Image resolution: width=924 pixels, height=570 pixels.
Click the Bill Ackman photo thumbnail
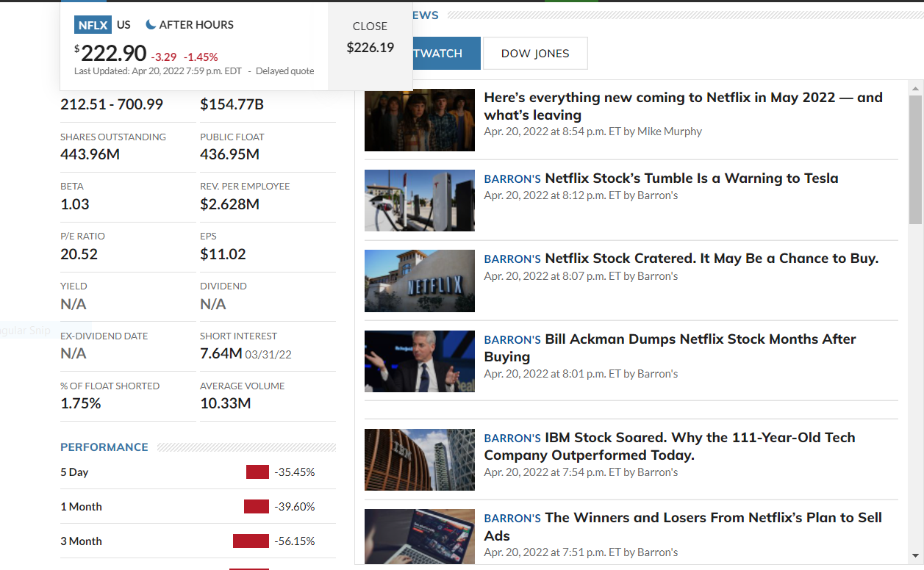point(420,361)
